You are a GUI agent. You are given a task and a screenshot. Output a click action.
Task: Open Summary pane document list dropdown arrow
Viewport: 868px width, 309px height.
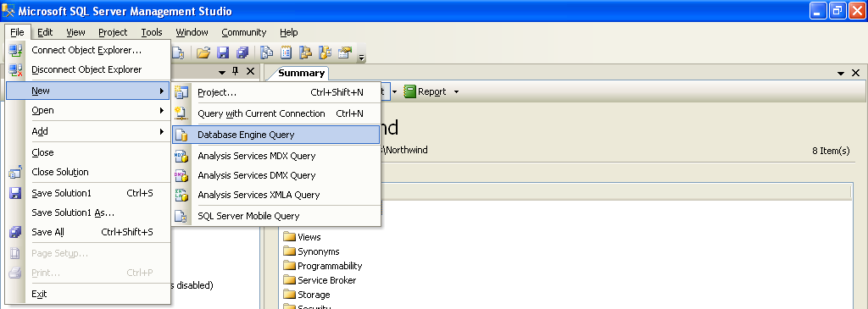click(841, 73)
